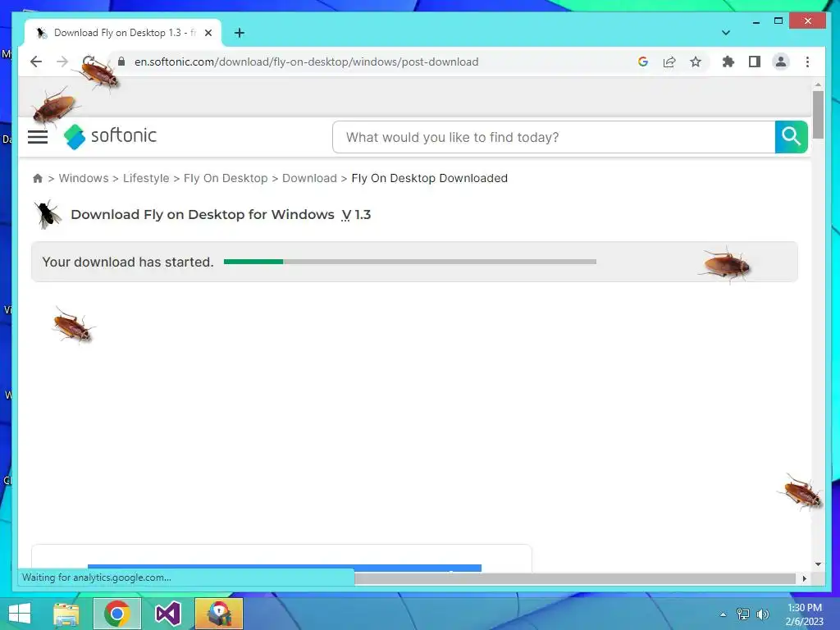Open File Explorer from the taskbar
Screen dimensions: 840x630
[x=66, y=614]
